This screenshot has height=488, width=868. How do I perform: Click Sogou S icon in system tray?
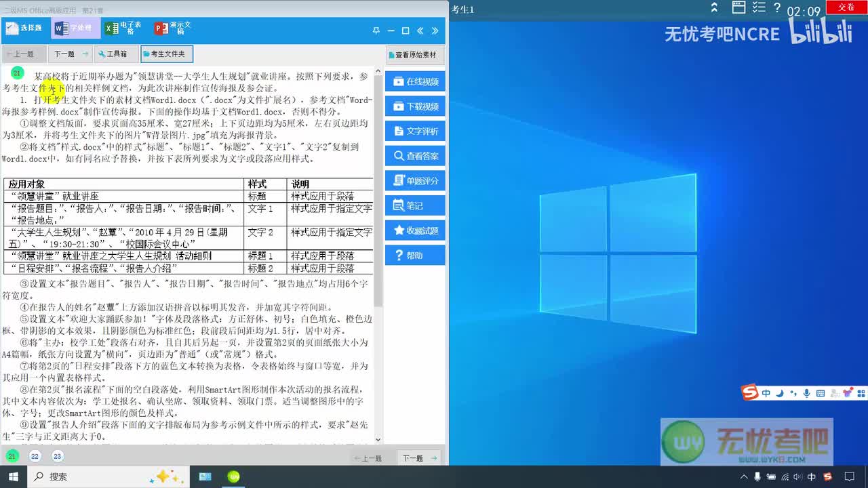829,477
